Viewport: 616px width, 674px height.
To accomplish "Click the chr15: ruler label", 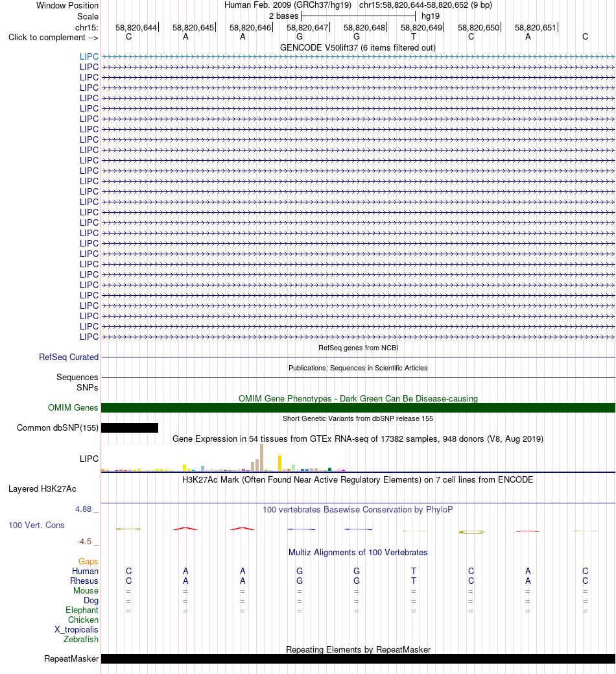I will [87, 27].
